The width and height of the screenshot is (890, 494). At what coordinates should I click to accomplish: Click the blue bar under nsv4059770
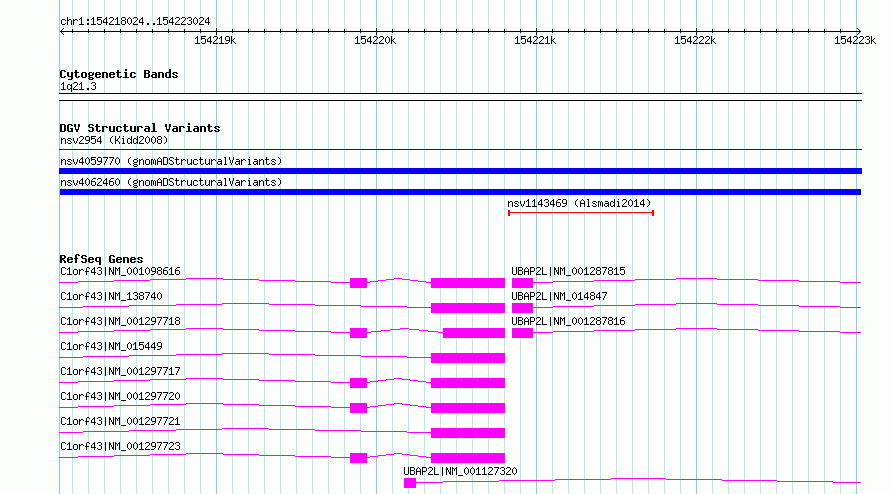460,171
